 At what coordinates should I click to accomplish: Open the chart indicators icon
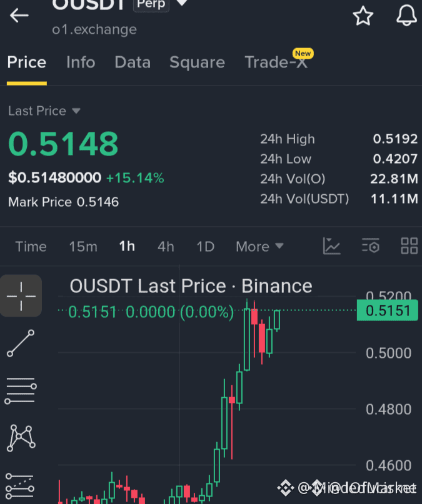[x=331, y=246]
